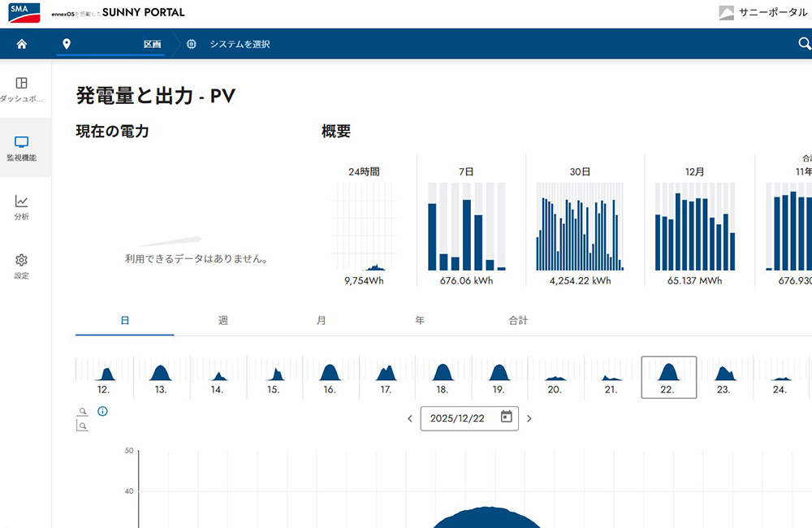Click the home icon in navigation bar
Screen dimensions: 812x528
point(22,44)
